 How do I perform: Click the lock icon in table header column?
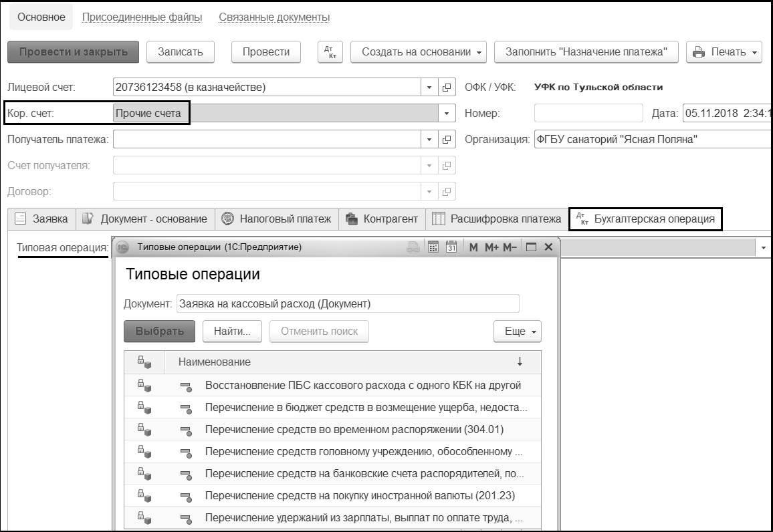tap(144, 362)
